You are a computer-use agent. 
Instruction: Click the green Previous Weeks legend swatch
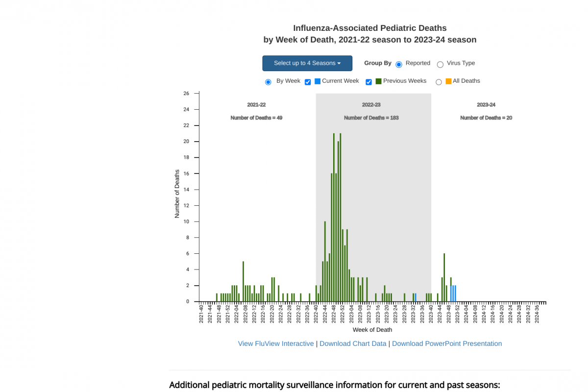click(x=379, y=81)
